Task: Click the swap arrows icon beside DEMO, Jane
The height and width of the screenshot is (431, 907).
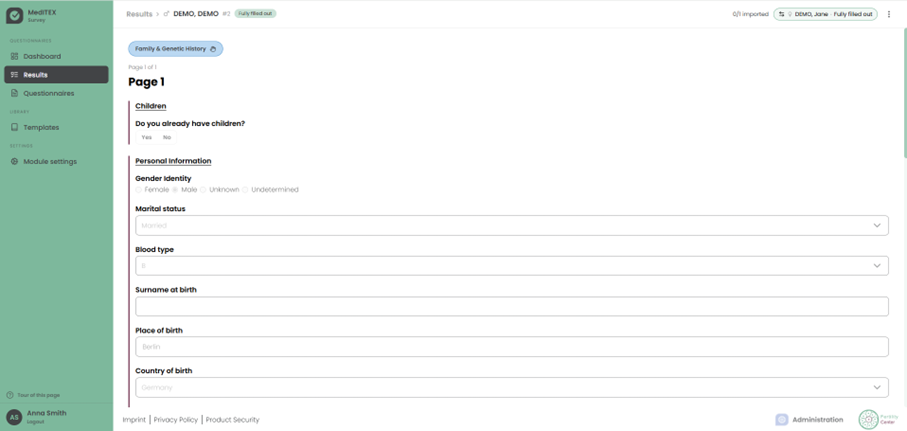Action: [x=781, y=14]
